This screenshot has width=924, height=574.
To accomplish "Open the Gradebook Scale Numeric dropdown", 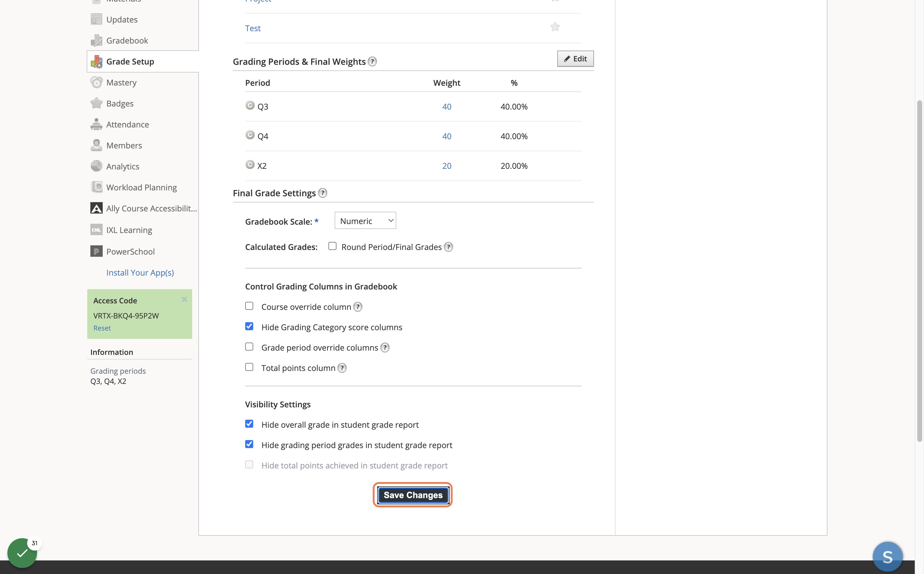I will coord(365,221).
